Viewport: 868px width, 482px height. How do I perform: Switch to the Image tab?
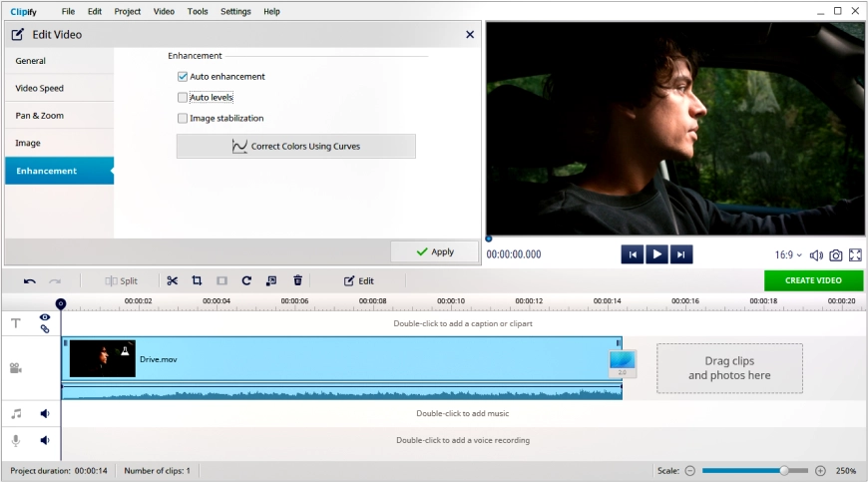pyautogui.click(x=59, y=143)
